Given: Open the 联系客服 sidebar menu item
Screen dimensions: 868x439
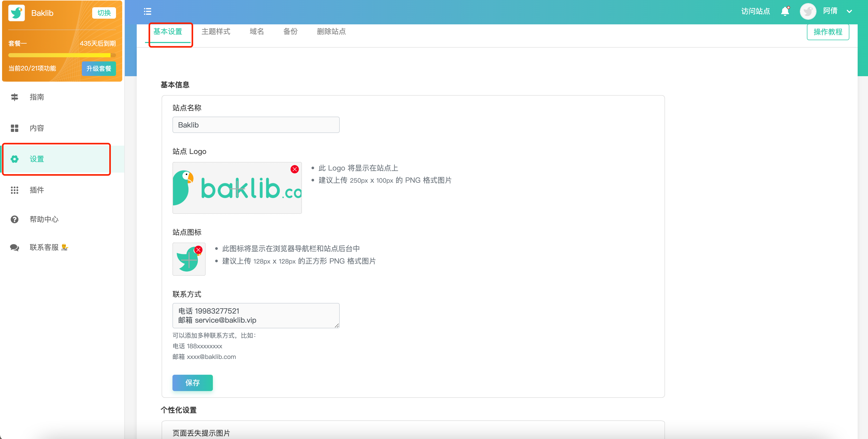Looking at the screenshot, I should tap(62, 247).
